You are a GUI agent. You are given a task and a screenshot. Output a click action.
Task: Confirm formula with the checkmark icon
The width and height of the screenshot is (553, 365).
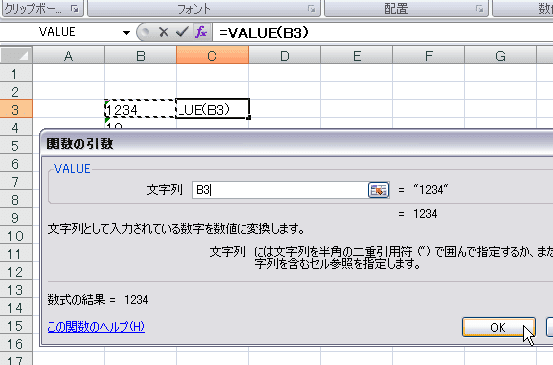coord(182,32)
